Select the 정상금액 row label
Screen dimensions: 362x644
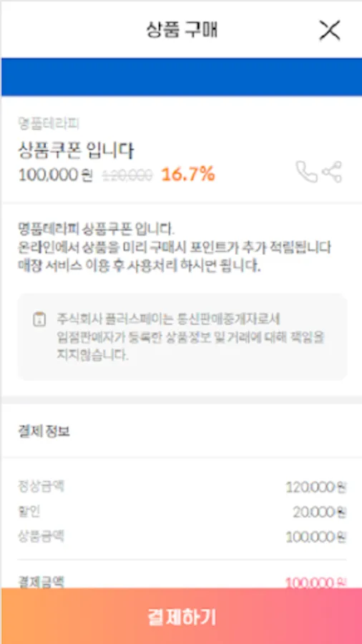pos(41,487)
